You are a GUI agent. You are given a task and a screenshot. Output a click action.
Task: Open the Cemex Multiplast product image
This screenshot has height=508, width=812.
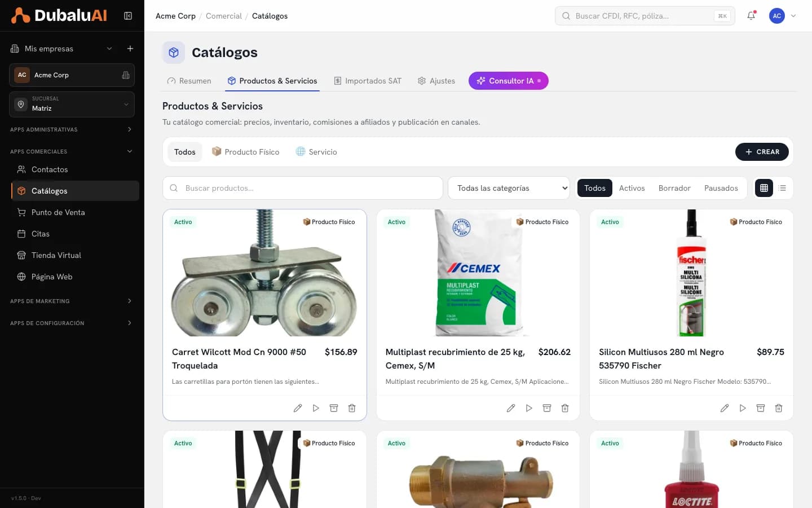(478, 273)
